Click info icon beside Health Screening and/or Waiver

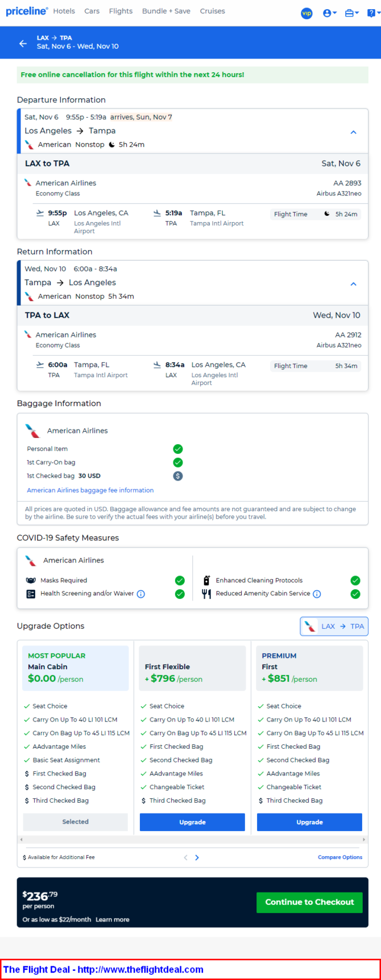click(141, 594)
